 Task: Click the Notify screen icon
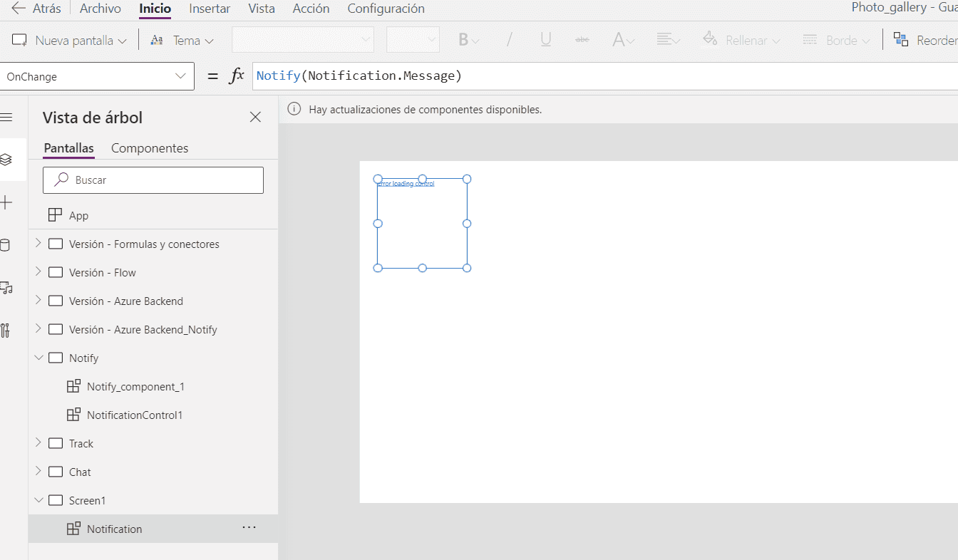click(x=56, y=358)
